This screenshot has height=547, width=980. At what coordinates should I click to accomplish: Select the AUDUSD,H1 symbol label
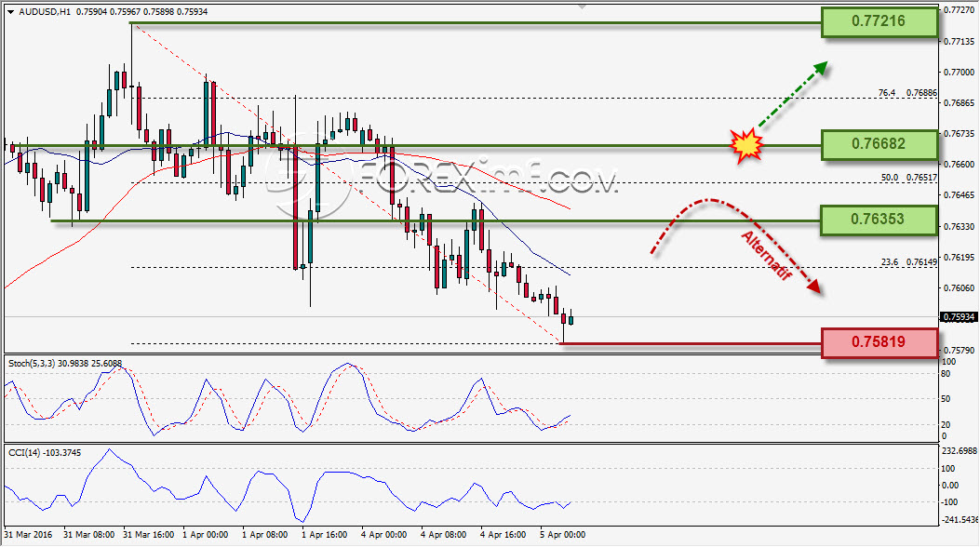(x=45, y=12)
